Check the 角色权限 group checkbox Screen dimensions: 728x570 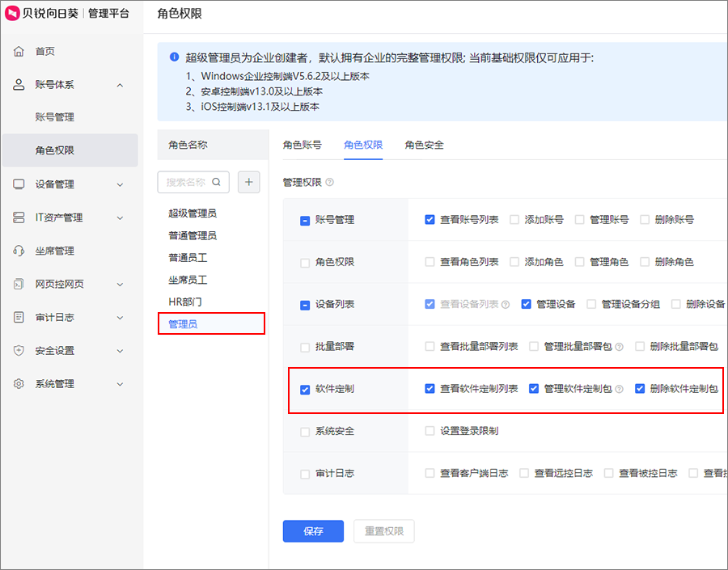click(305, 263)
